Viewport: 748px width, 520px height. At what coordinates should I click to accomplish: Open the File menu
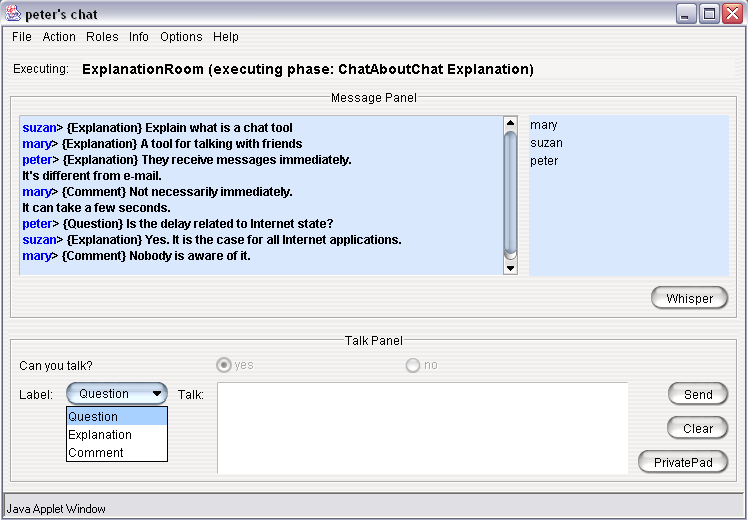pyautogui.click(x=22, y=37)
